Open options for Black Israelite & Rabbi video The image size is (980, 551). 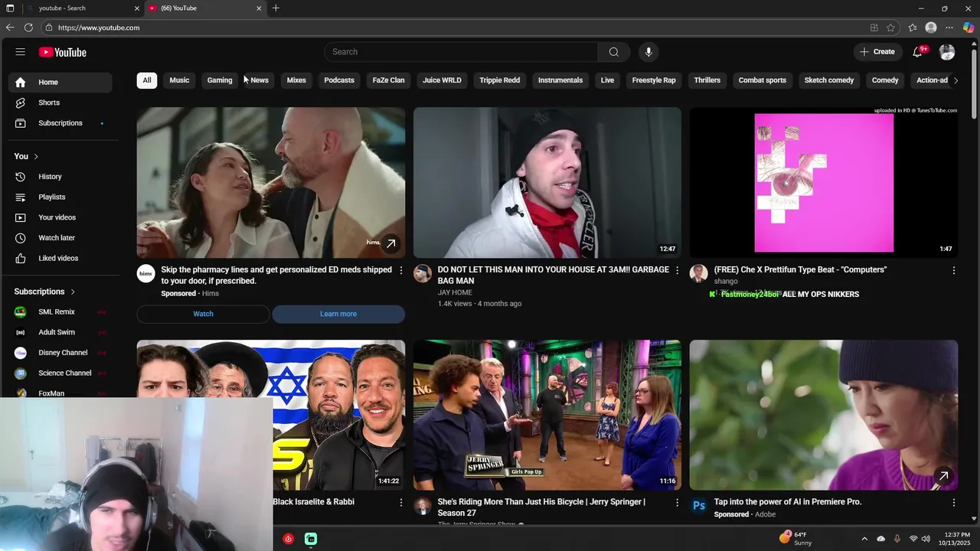tap(400, 503)
